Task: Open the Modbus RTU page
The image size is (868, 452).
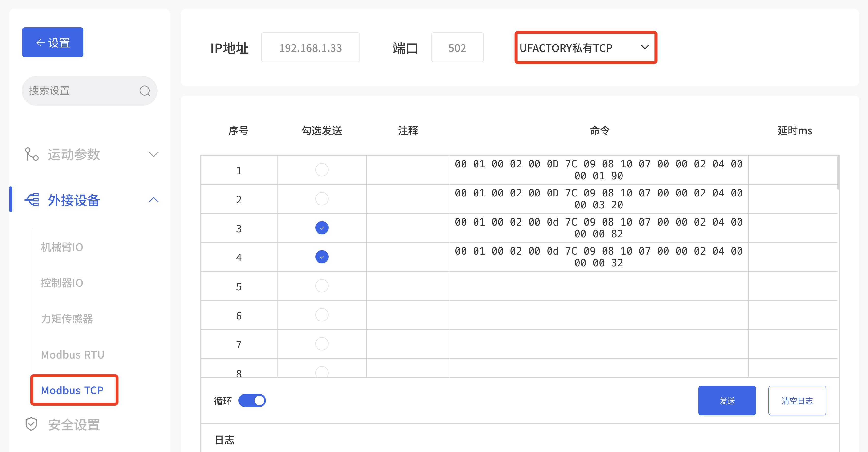Action: pos(72,355)
